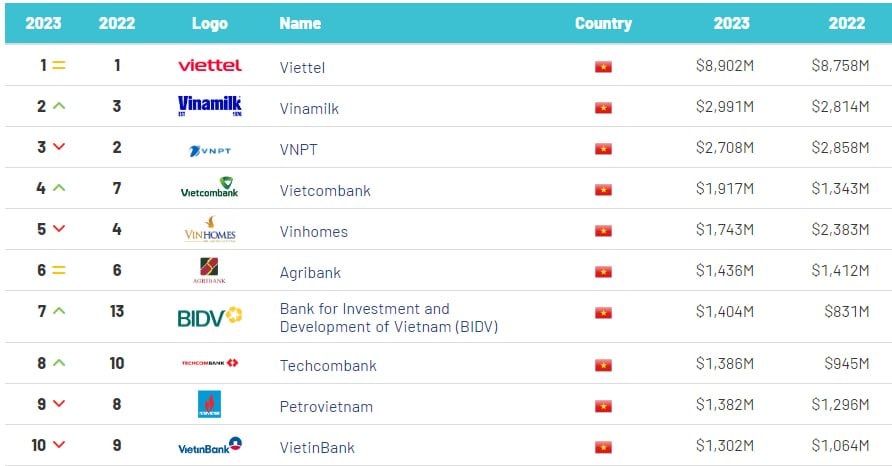Click the Vinamilk logo
Viewport: 892px width, 466px height.
210,106
